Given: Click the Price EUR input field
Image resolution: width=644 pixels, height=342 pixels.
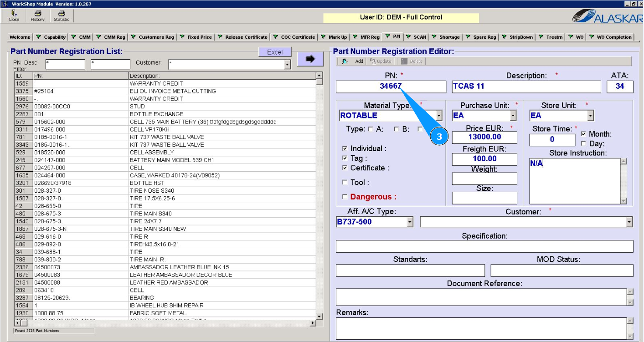Looking at the screenshot, I should coord(484,137).
